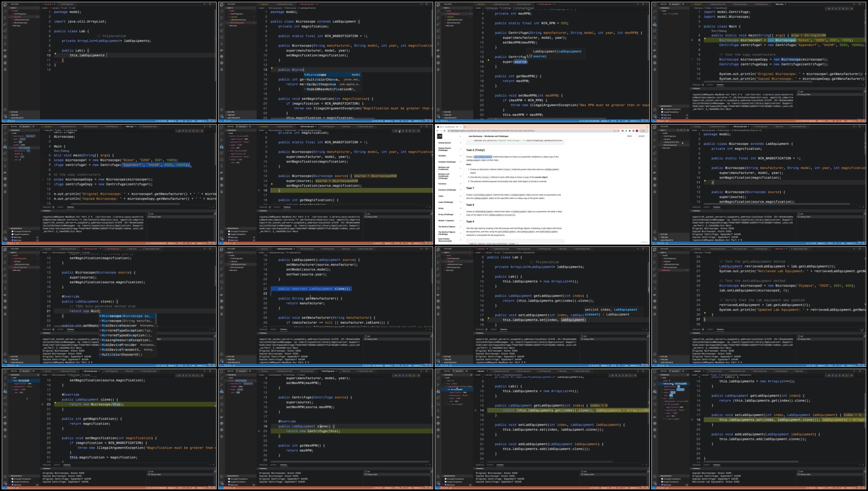
Task: Open OUTPUT tab in 'return new Microscope(this)' frame
Action: click(x=57, y=465)
